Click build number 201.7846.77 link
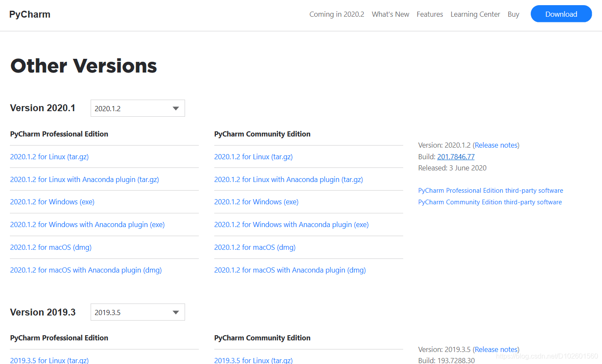 click(x=456, y=157)
